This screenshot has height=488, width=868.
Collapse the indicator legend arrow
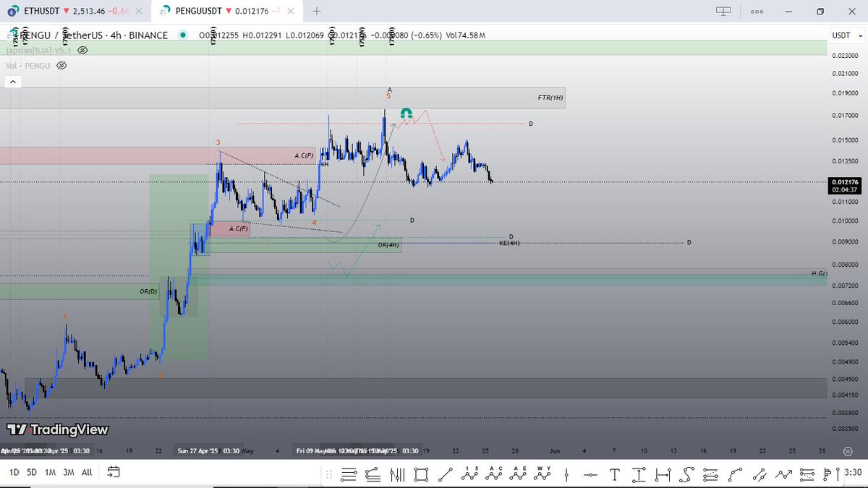tap(11, 83)
